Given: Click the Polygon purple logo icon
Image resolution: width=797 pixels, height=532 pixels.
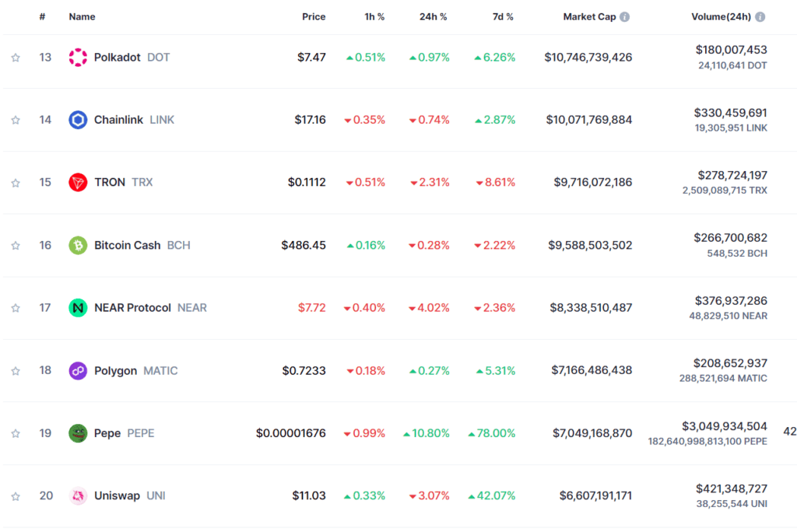Looking at the screenshot, I should click(x=78, y=371).
